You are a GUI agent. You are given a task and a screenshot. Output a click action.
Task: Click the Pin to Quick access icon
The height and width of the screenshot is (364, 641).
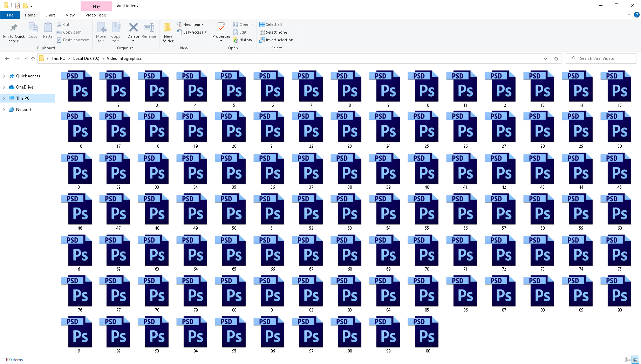14,28
